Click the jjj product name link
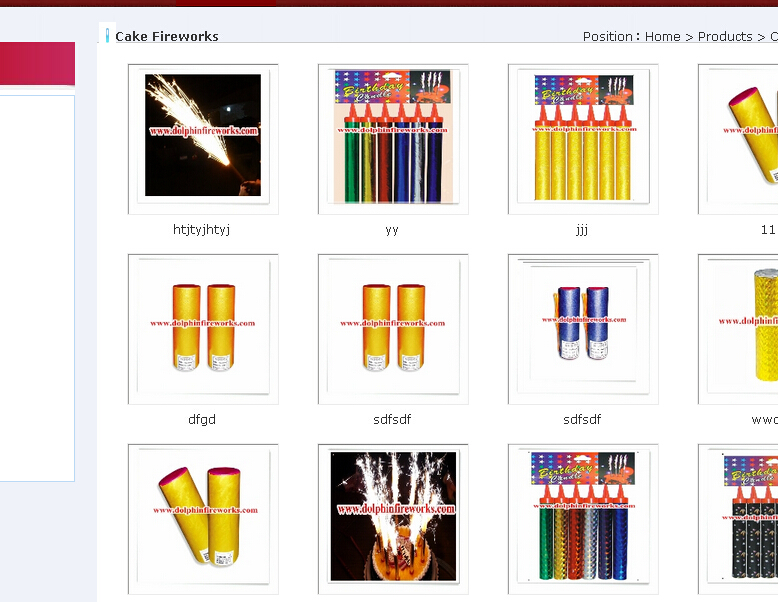This screenshot has width=778, height=602. (582, 230)
